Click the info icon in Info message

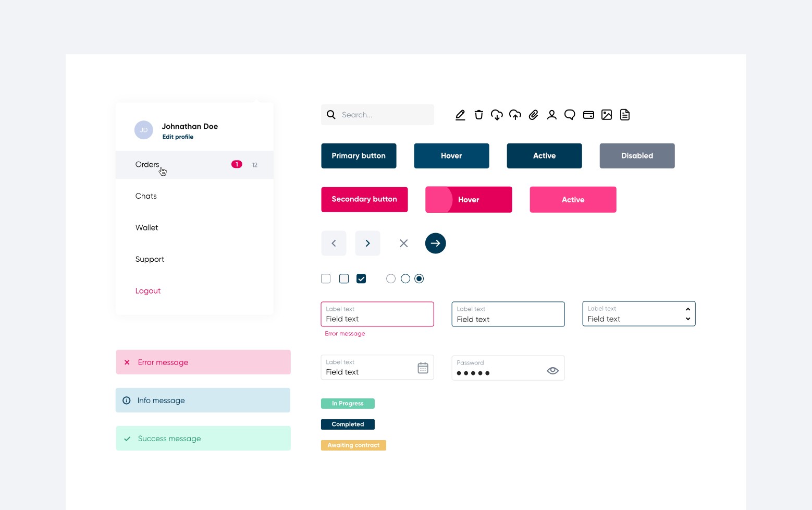[126, 400]
